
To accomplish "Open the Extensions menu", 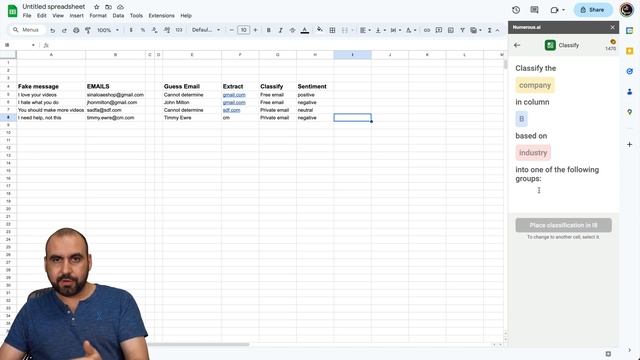I will click(161, 16).
